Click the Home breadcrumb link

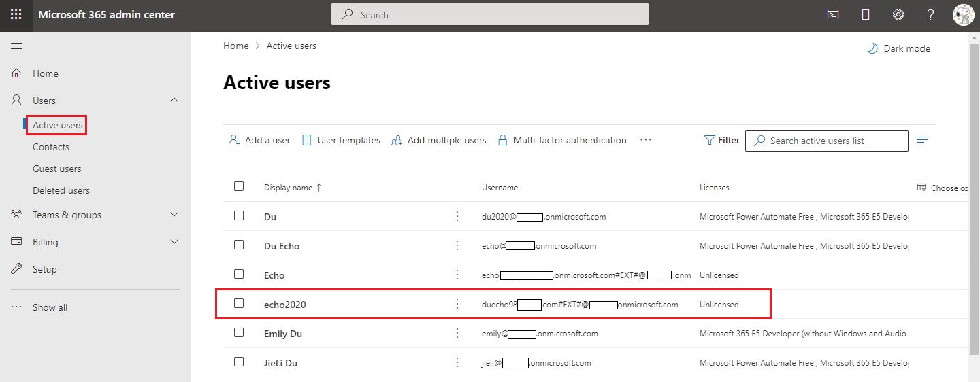(236, 46)
